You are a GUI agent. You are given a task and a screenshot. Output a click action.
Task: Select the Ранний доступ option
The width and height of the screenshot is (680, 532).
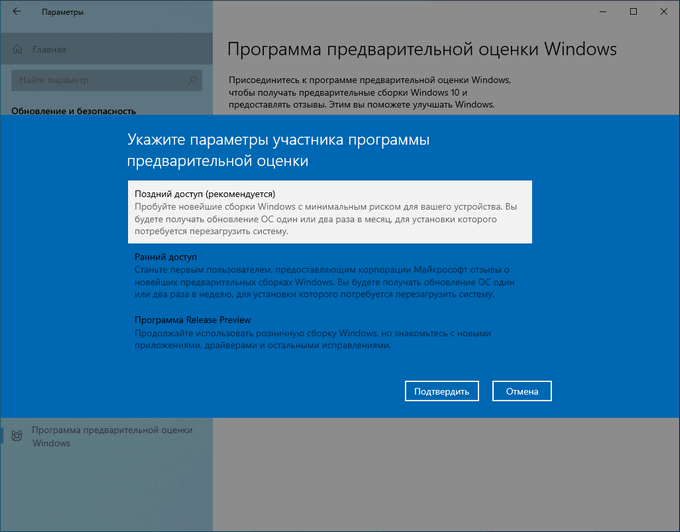[x=330, y=275]
